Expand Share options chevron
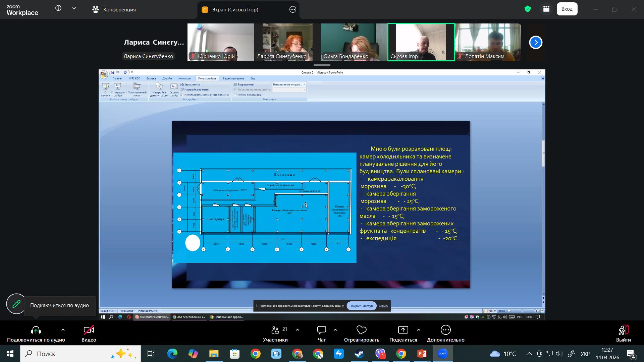The image size is (644, 362). [x=418, y=330]
